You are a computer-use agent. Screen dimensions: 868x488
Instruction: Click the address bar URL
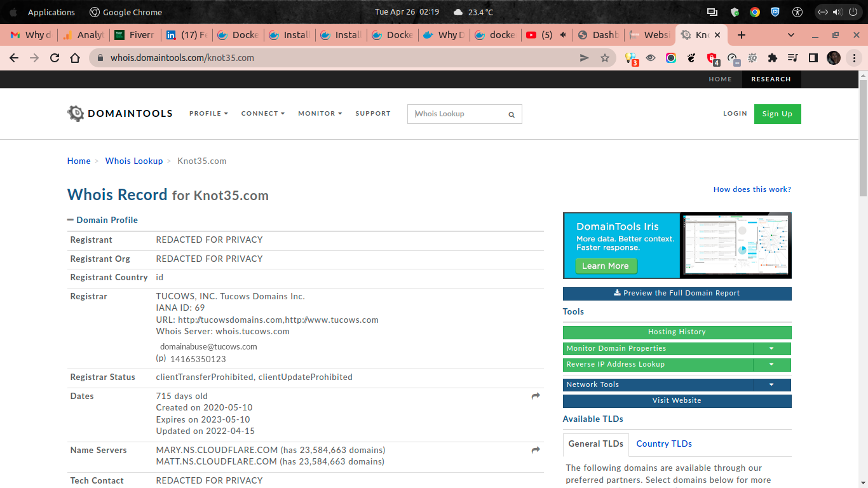(182, 58)
